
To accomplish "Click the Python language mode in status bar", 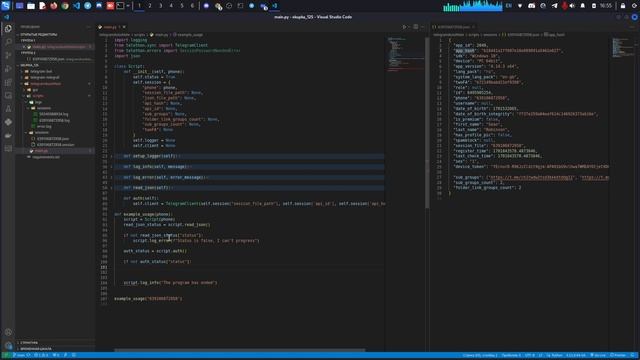I will pos(556,356).
